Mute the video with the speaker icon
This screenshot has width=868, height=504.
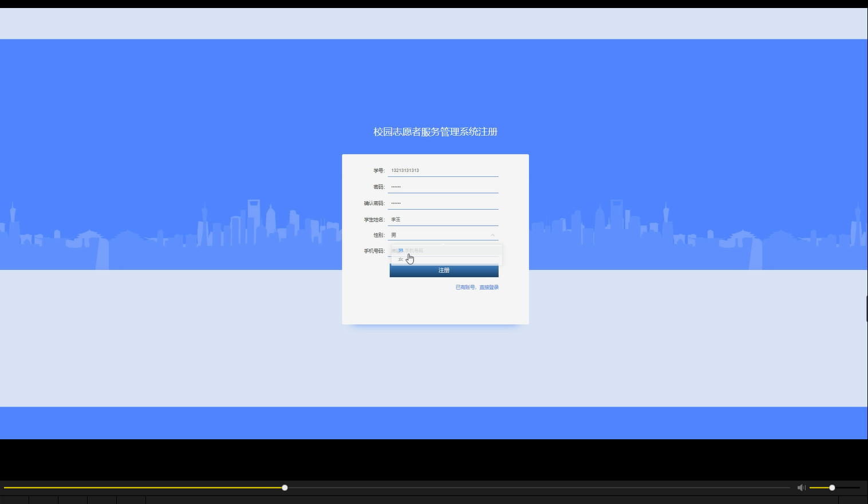pos(801,487)
